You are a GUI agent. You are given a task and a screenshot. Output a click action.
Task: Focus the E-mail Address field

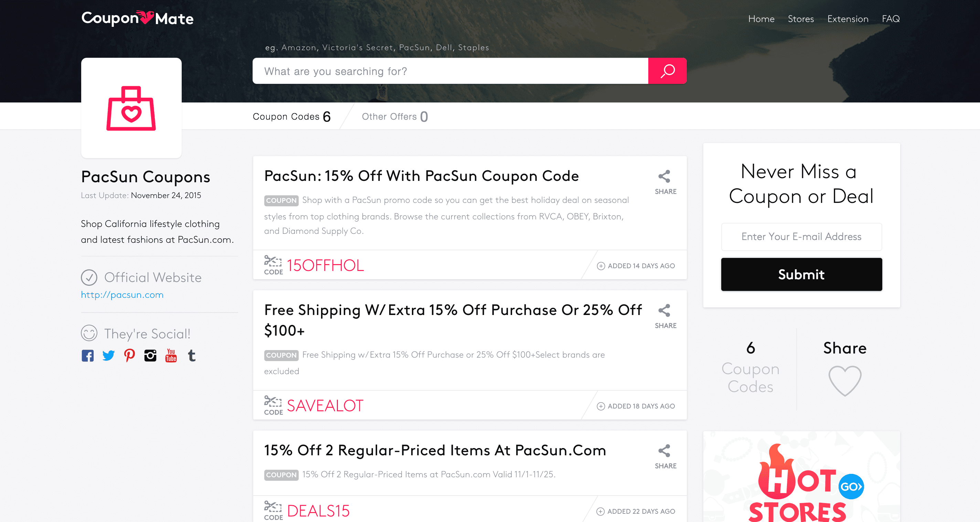point(801,237)
